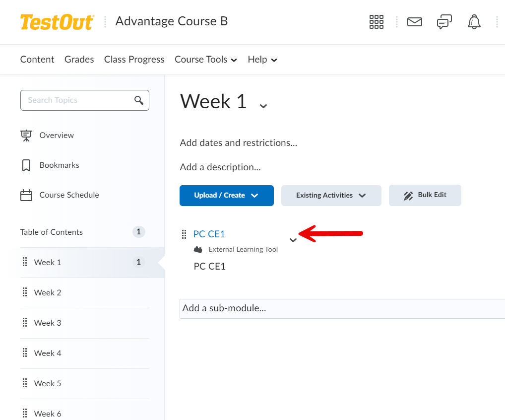The image size is (505, 420).
Task: Click the Week 2 drag handle
Action: 25,292
